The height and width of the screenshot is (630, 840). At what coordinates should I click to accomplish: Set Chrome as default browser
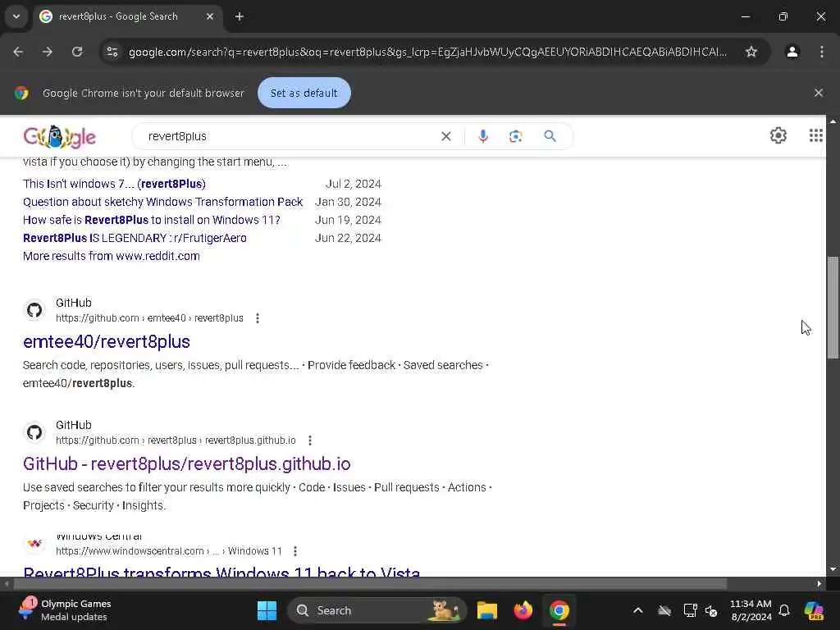[x=304, y=94]
